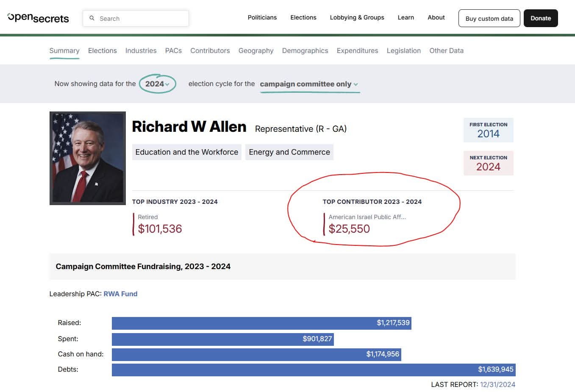Viewport: 575px width, 392px height.
Task: Open the Politicians menu
Action: point(262,17)
